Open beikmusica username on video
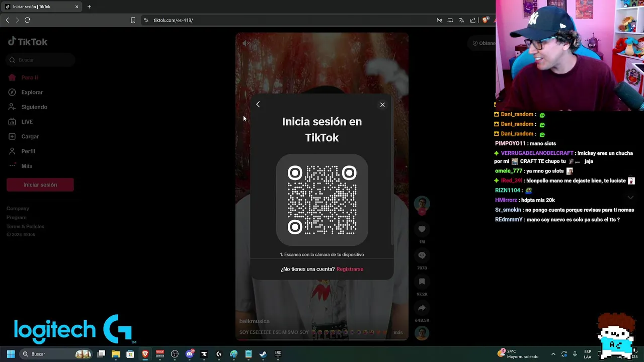The width and height of the screenshot is (644, 362). [254, 321]
